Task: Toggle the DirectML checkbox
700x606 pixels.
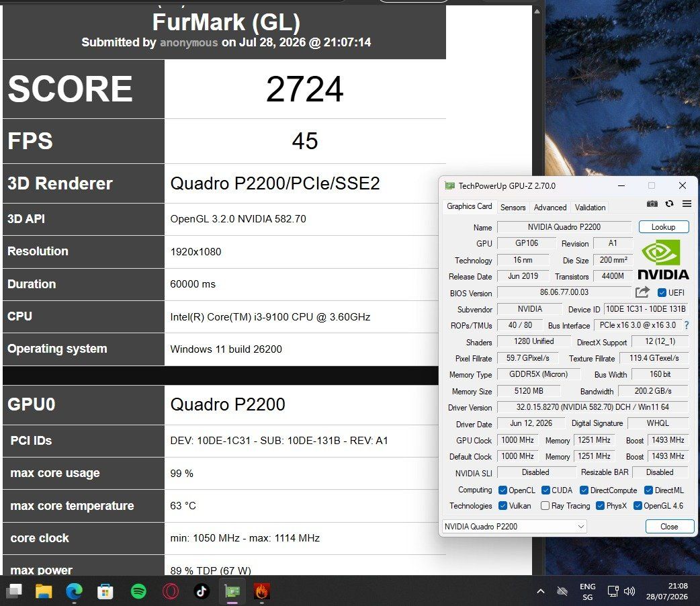Action: coord(649,490)
